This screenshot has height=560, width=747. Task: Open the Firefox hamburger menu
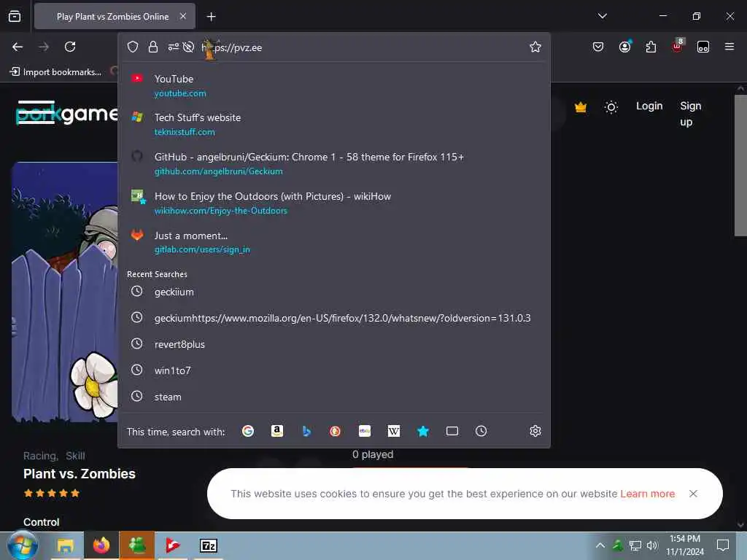[729, 47]
